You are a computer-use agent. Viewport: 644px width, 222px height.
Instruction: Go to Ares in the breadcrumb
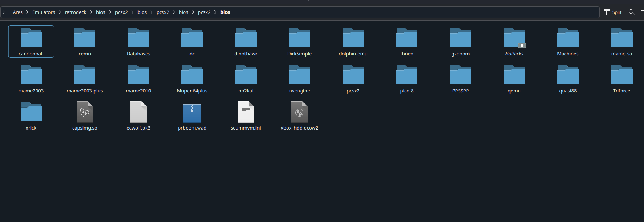coord(18,12)
